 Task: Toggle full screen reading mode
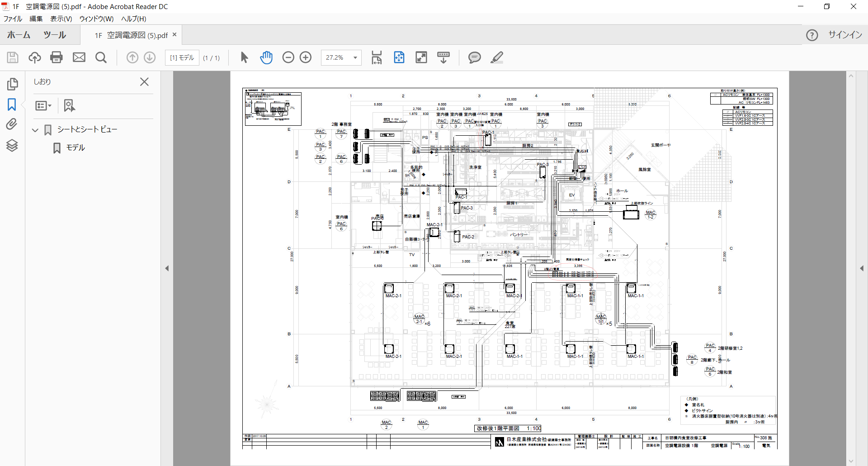421,57
